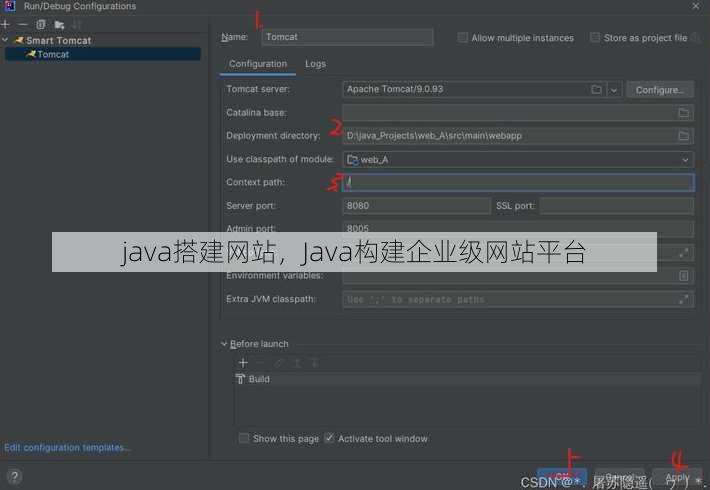710x490 pixels.
Task: Open the help question mark
Action: [14, 476]
